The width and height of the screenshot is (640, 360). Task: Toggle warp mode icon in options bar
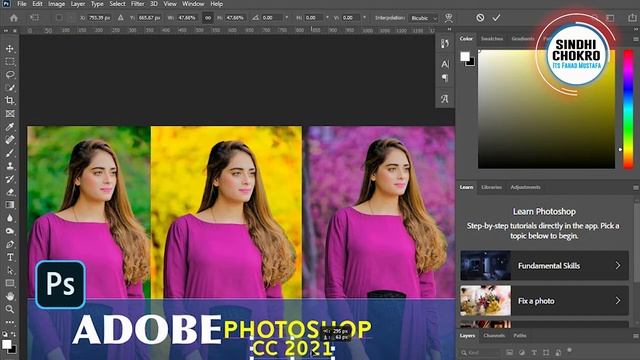449,18
